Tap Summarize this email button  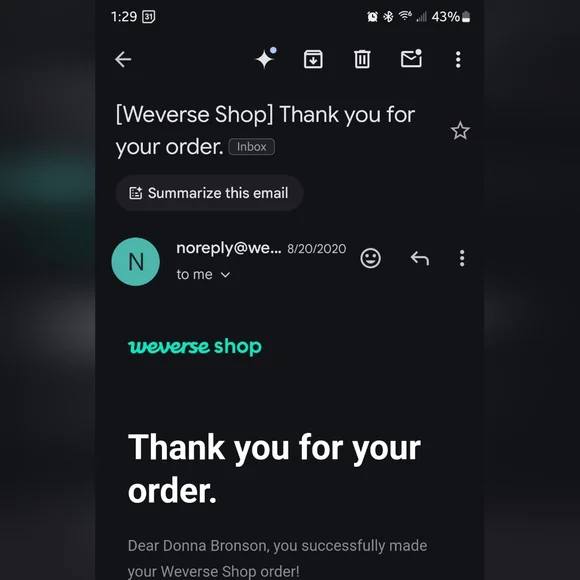pos(209,193)
